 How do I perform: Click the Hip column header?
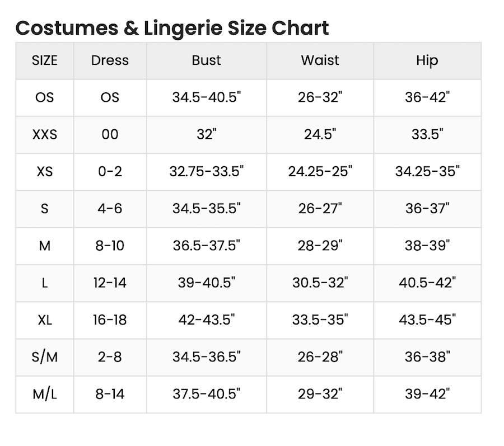coord(427,60)
